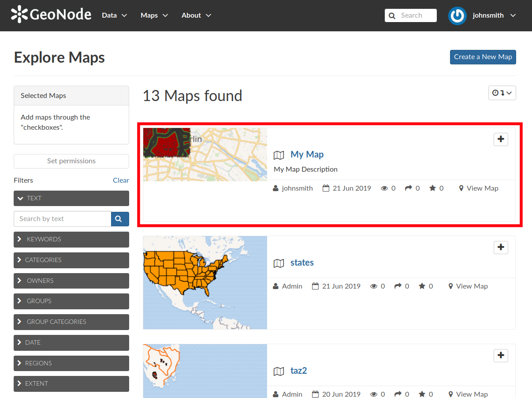The image size is (532, 398).
Task: Expand the KEYWORDS filter
Action: click(x=71, y=240)
